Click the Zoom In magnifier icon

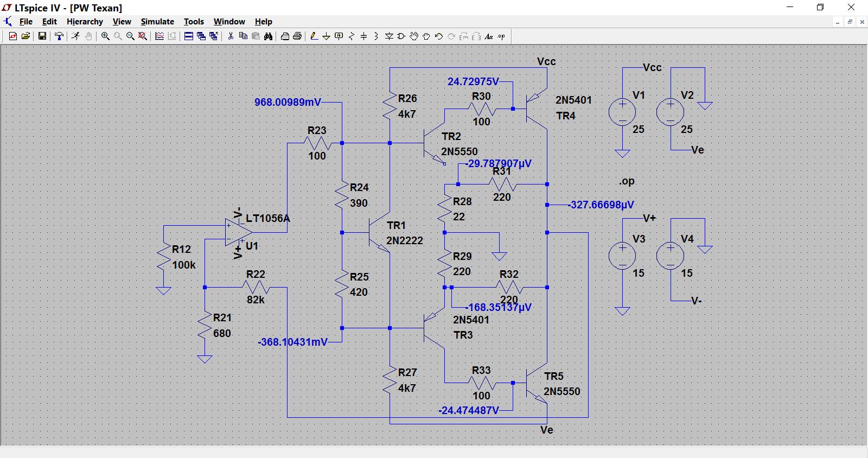click(105, 36)
